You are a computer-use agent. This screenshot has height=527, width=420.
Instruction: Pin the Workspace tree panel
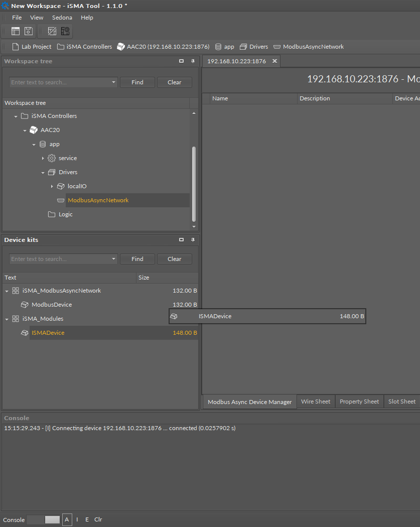coord(193,61)
